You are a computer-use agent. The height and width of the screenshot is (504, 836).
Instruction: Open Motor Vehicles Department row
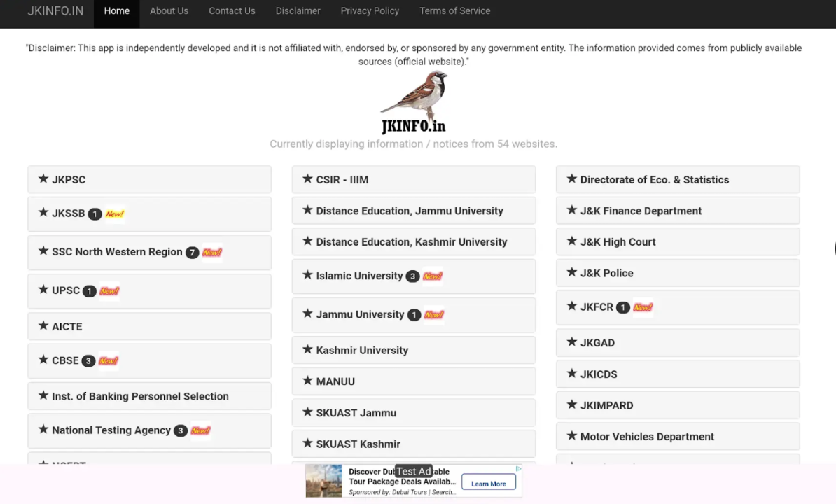coord(678,436)
